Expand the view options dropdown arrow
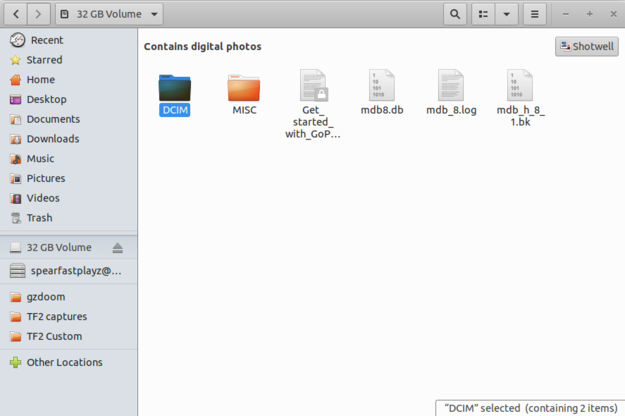Viewport: 625px width, 416px height. (506, 15)
